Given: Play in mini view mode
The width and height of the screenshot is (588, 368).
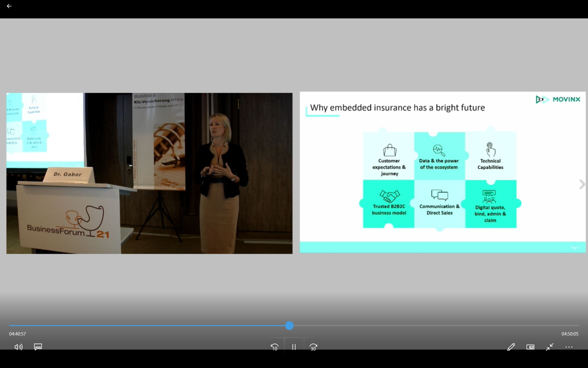Looking at the screenshot, I should point(530,347).
